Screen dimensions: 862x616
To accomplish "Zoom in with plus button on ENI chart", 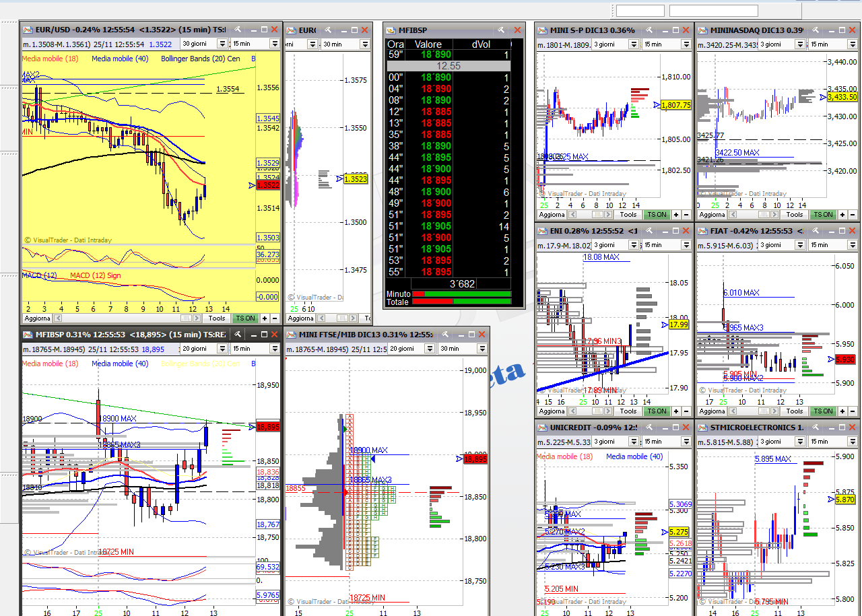I will pyautogui.click(x=675, y=411).
